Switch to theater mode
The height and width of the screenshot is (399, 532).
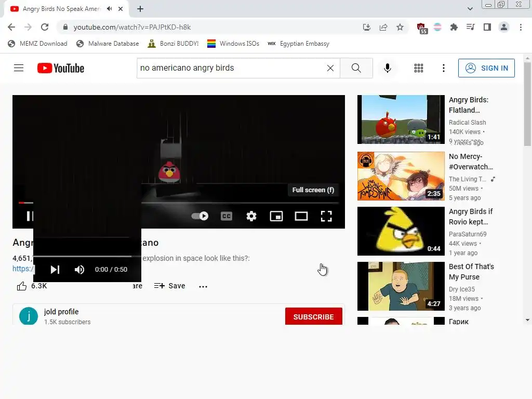301,216
